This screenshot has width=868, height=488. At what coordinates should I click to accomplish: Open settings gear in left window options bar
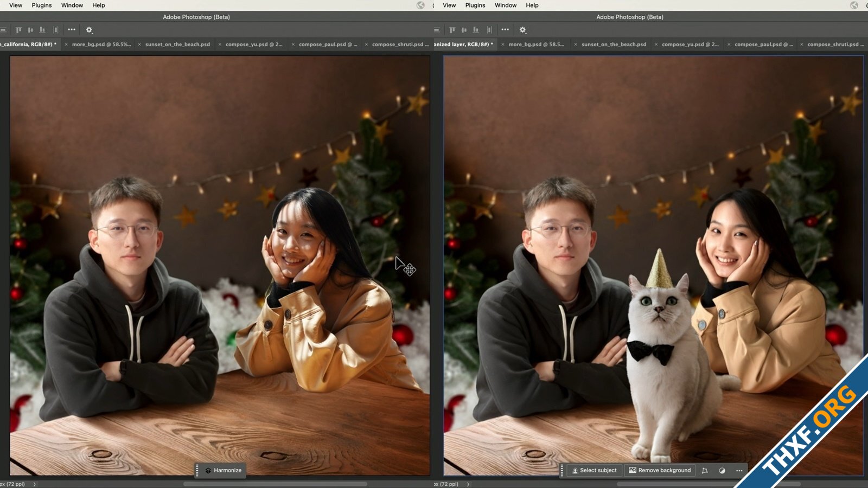tap(90, 30)
